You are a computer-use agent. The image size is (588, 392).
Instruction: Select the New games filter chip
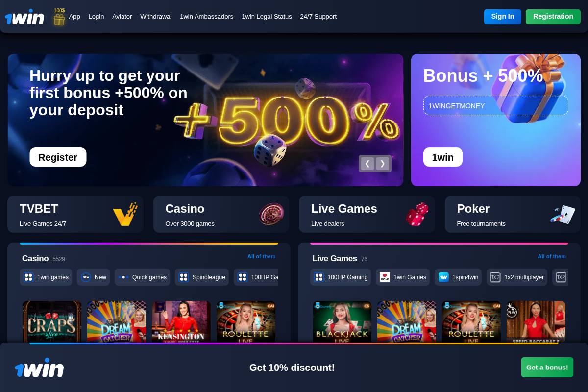(93, 277)
